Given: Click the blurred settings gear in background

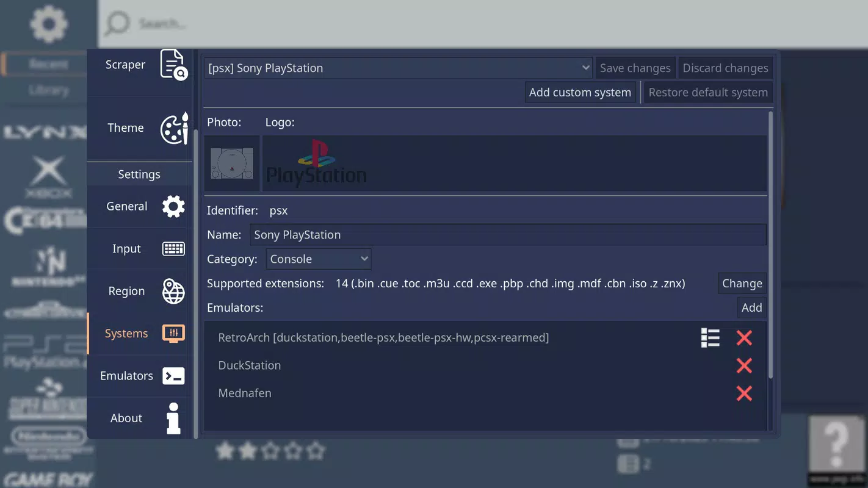Looking at the screenshot, I should [x=48, y=23].
